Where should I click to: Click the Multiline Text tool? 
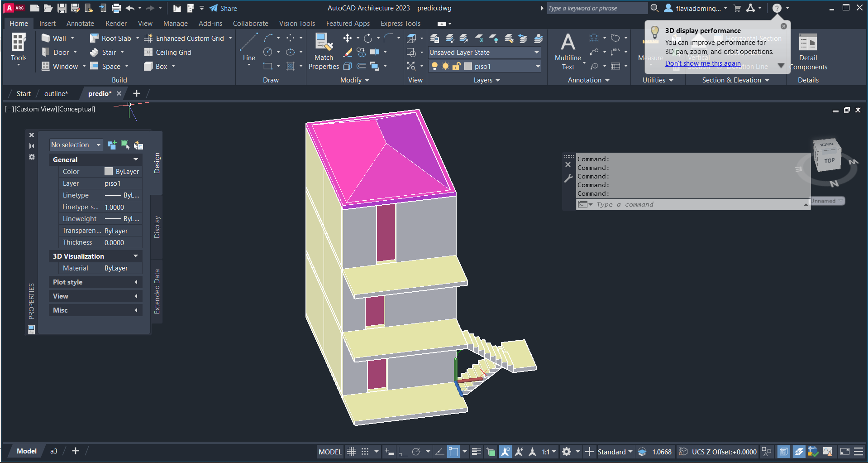point(568,51)
